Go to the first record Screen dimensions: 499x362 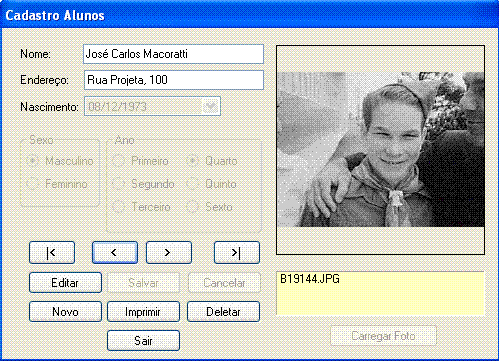(52, 253)
